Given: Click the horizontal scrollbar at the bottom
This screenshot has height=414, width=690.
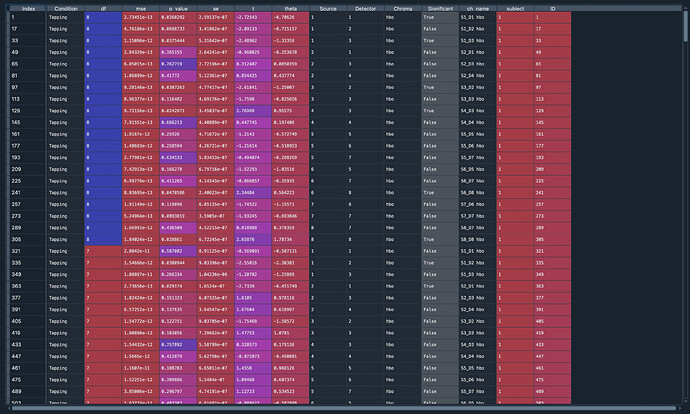Looking at the screenshot, I should (x=343, y=408).
